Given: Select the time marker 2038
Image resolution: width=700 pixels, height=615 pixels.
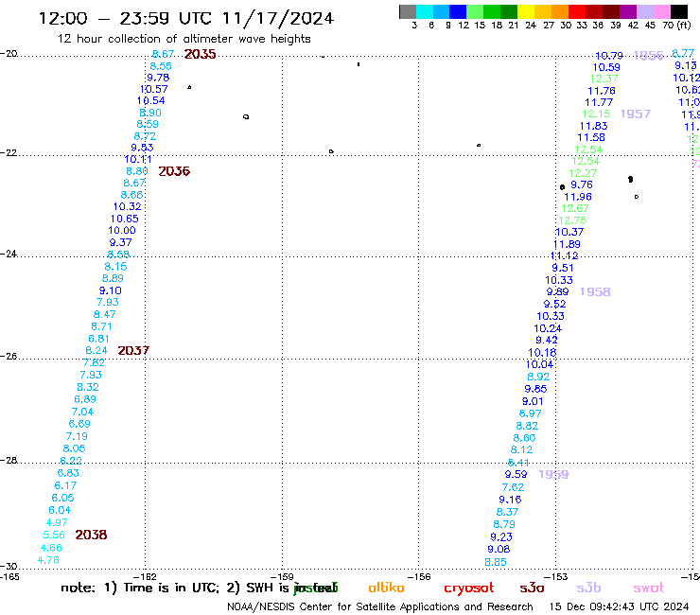Looking at the screenshot, I should tap(91, 535).
